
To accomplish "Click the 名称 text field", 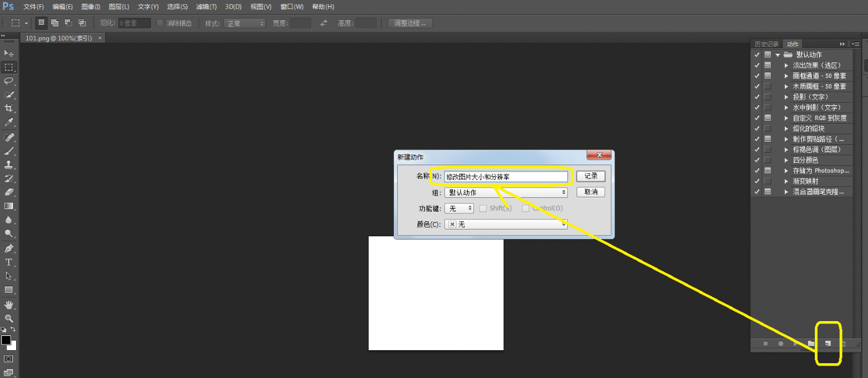I will coord(505,176).
